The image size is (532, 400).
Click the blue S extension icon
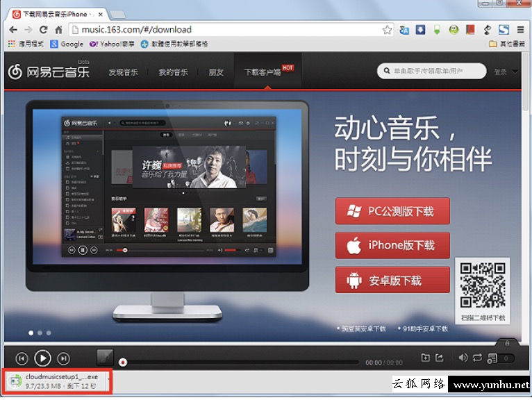(x=504, y=30)
